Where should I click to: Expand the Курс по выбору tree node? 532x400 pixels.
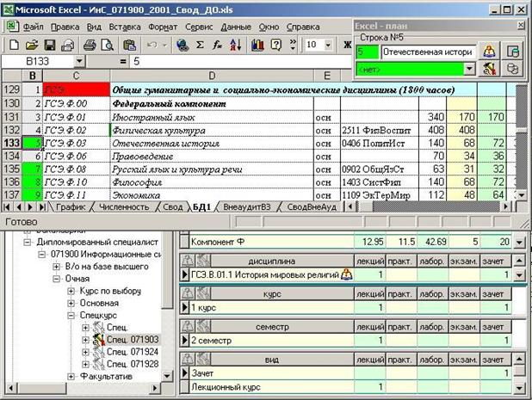pyautogui.click(x=71, y=292)
